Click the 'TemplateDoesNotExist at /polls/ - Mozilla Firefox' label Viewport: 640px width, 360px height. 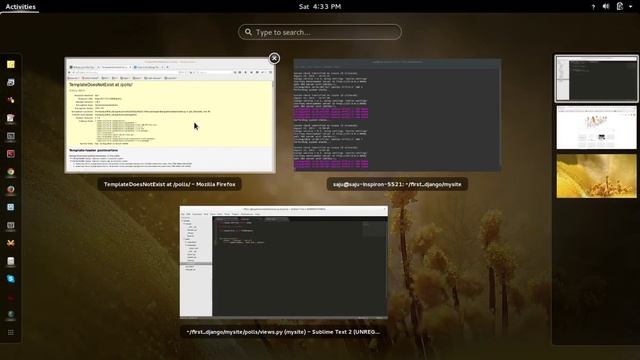pyautogui.click(x=169, y=184)
